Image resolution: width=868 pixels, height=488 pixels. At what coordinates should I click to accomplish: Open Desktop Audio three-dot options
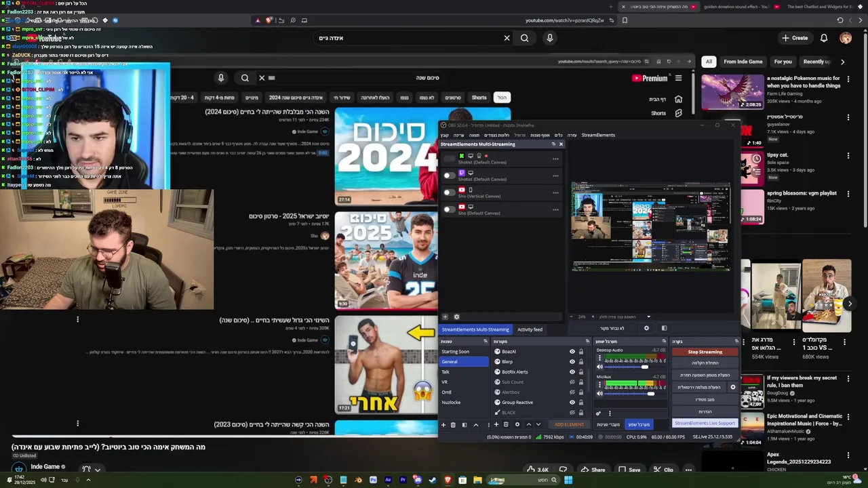click(599, 358)
